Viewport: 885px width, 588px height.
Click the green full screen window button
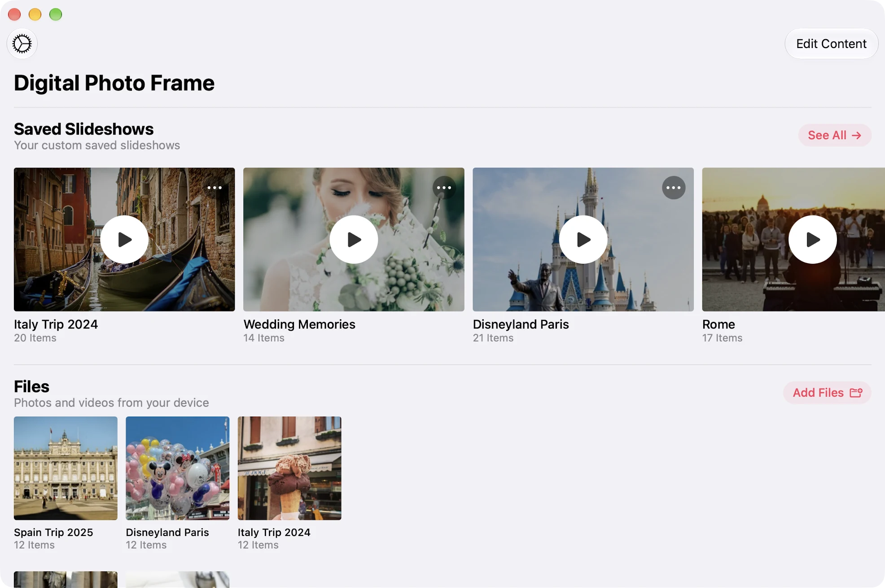click(x=56, y=14)
